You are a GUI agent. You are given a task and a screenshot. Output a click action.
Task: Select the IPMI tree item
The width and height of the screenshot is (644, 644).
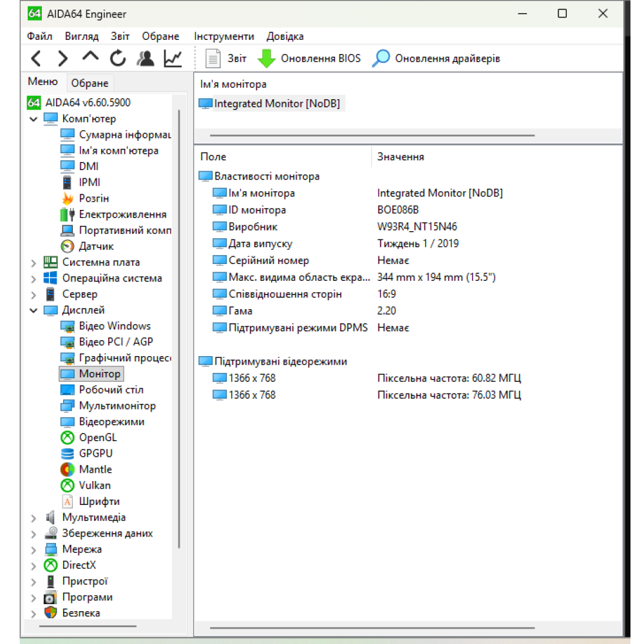(80, 182)
